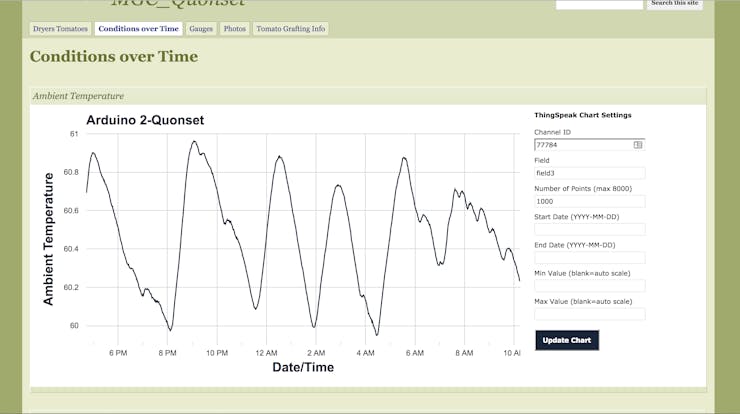This screenshot has width=740, height=414.
Task: Click the End Date (YYYY-MM-DD) label
Action: (x=575, y=245)
